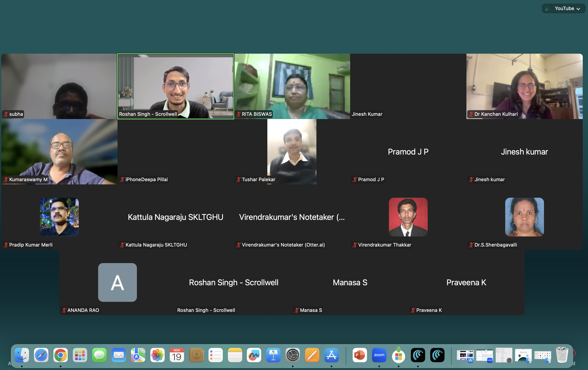Restore minimized window with Zoom badge
Viewport: 588px width, 370px height.
tap(484, 355)
